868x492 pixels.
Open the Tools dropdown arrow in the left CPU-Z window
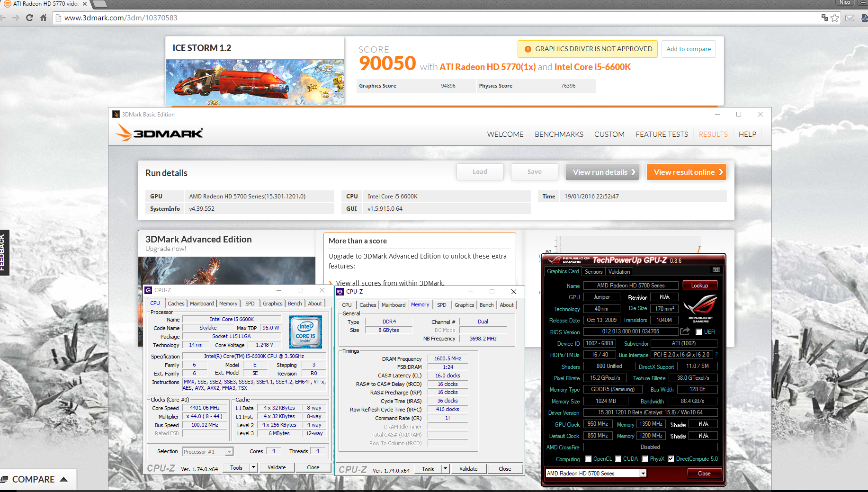tap(253, 467)
